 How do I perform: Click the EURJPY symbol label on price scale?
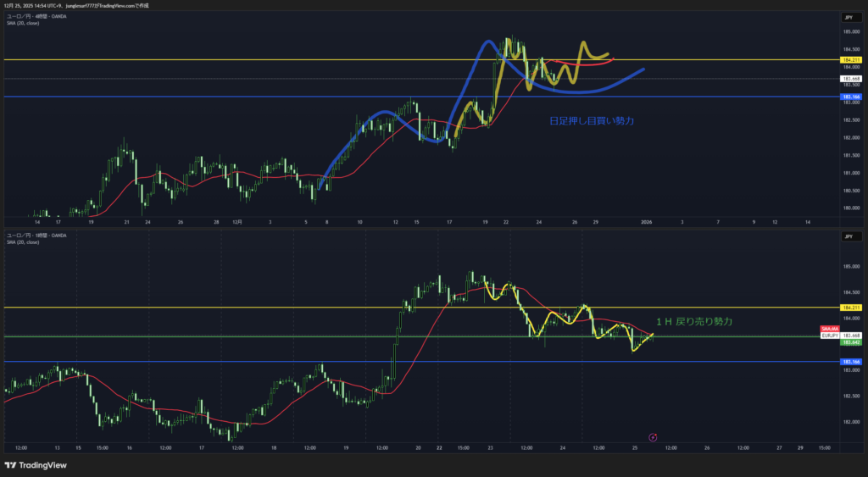830,336
